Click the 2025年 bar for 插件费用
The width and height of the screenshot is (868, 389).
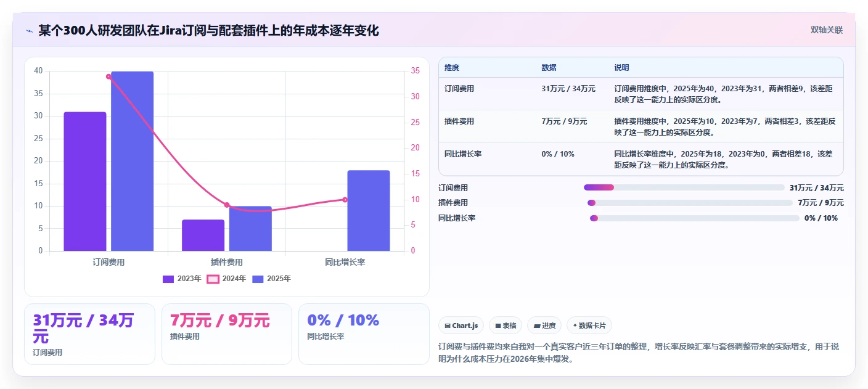pyautogui.click(x=250, y=228)
